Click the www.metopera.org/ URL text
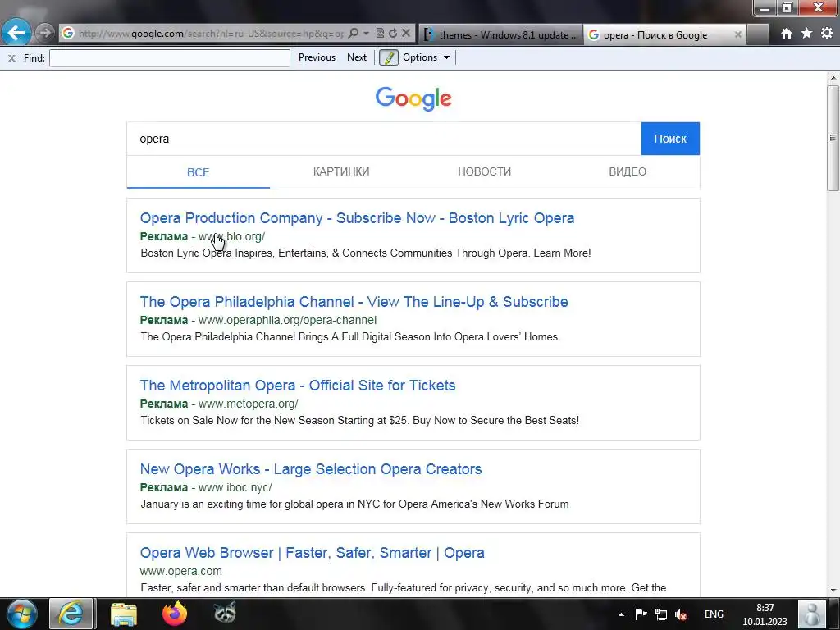 coord(248,404)
